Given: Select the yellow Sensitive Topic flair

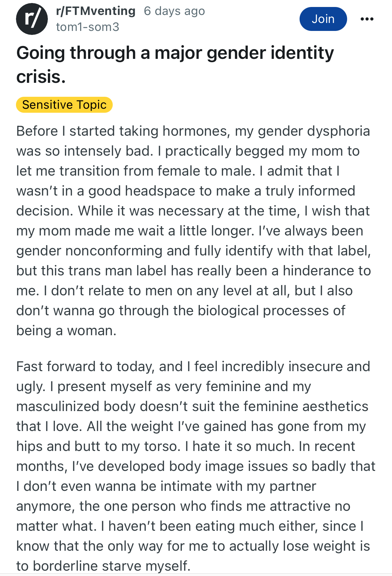Looking at the screenshot, I should [x=64, y=105].
